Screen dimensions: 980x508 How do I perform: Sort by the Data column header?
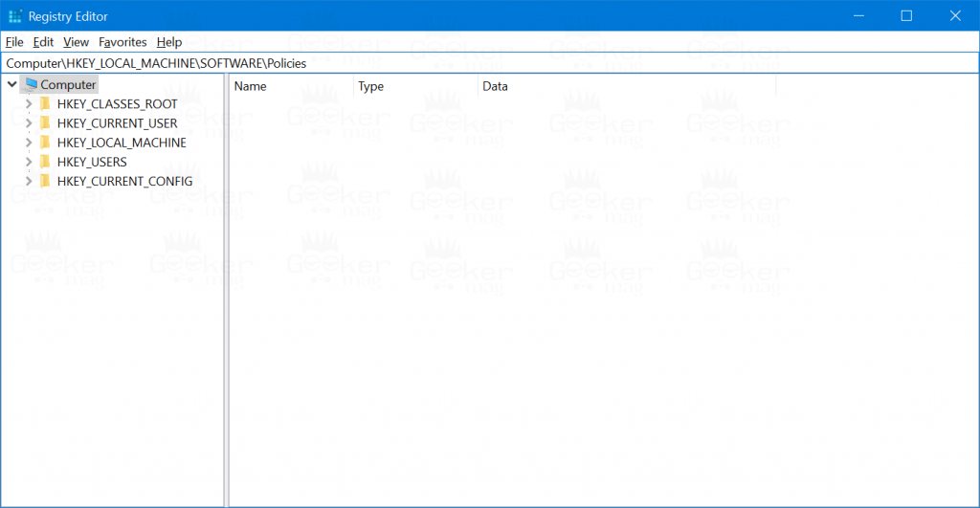click(627, 86)
